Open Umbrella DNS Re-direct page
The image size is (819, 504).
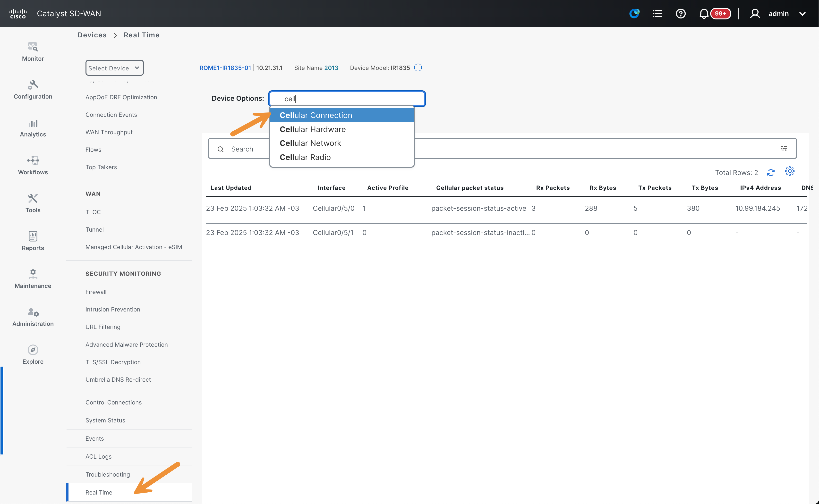(x=118, y=380)
